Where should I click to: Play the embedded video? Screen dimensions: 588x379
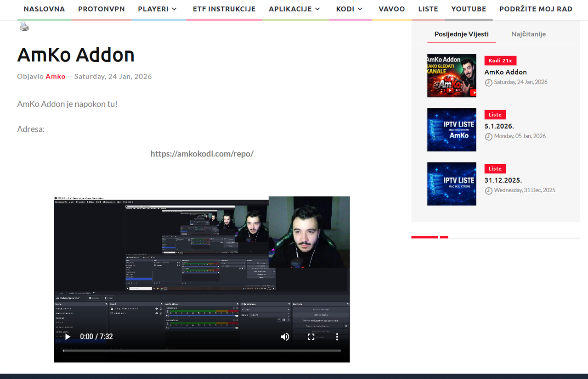click(x=68, y=337)
